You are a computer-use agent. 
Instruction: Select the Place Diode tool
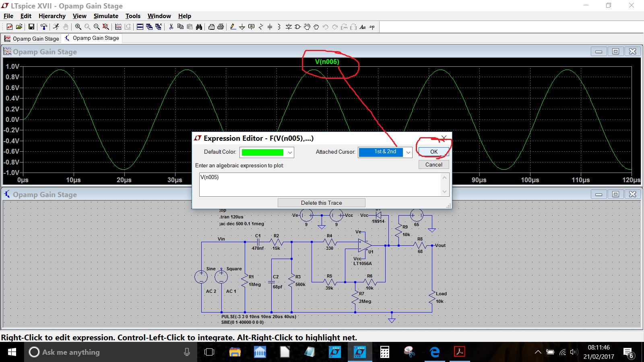pos(289,27)
